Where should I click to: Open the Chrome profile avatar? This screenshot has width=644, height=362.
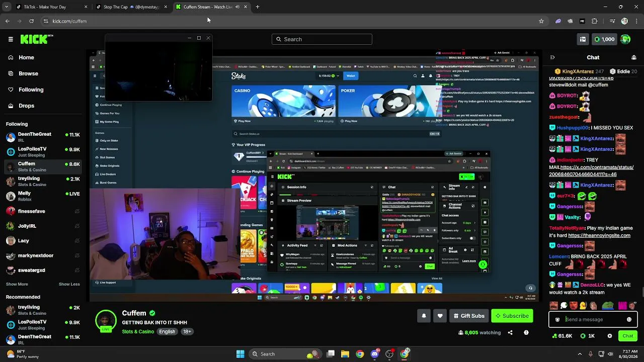pyautogui.click(x=624, y=21)
